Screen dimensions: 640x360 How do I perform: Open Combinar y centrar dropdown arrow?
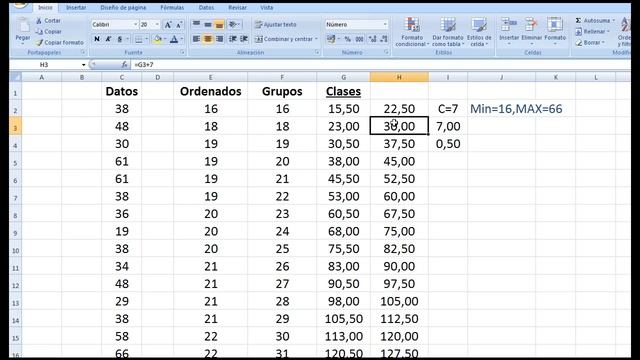pyautogui.click(x=316, y=39)
